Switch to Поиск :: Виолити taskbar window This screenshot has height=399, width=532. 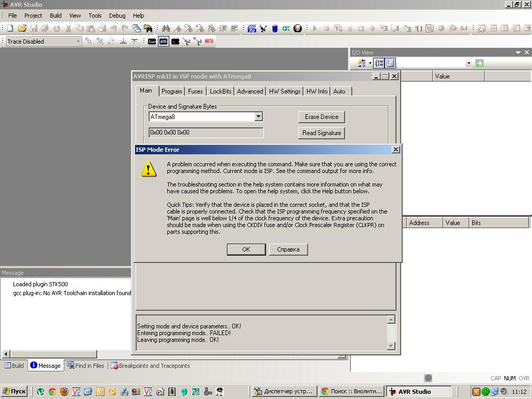point(352,392)
